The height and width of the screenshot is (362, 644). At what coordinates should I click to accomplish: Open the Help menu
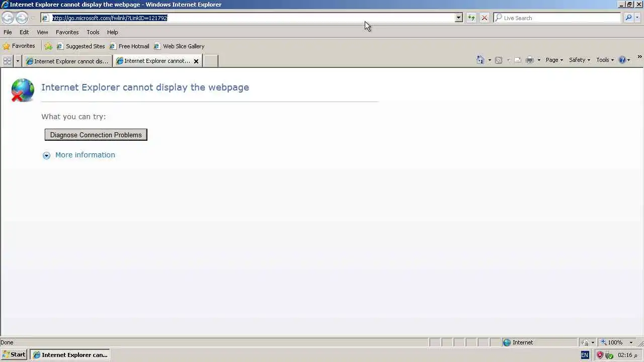coord(112,32)
